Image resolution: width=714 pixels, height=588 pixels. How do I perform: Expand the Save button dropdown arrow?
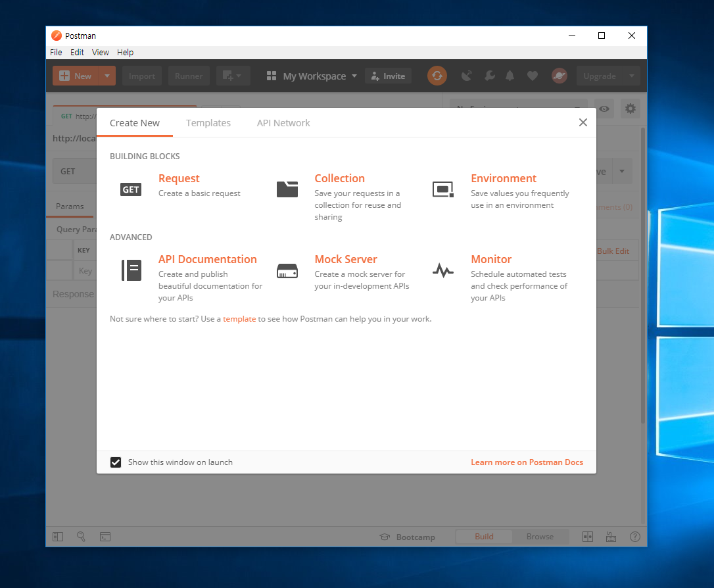coord(622,171)
